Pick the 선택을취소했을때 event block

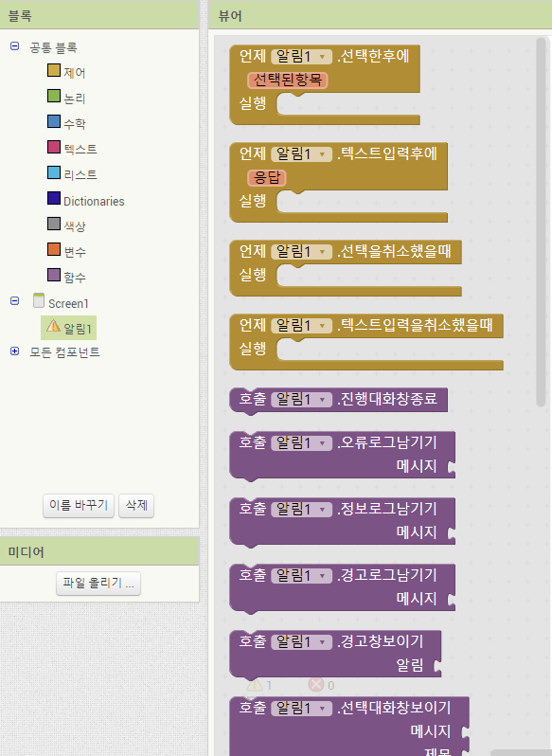[395, 251]
